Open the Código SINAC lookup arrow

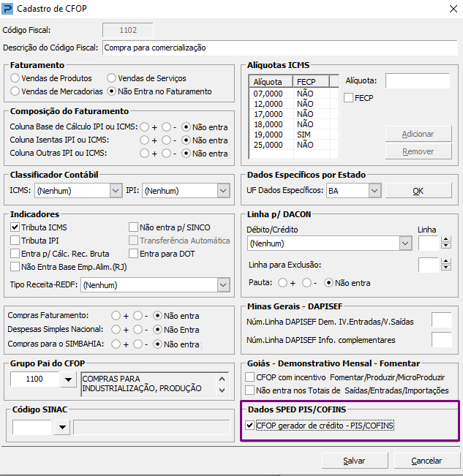(x=62, y=427)
